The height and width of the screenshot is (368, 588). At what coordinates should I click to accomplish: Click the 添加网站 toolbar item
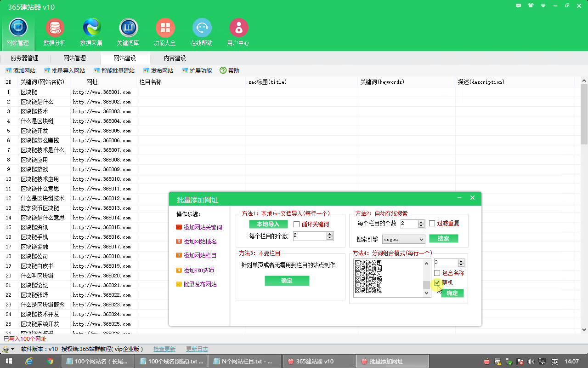[21, 71]
